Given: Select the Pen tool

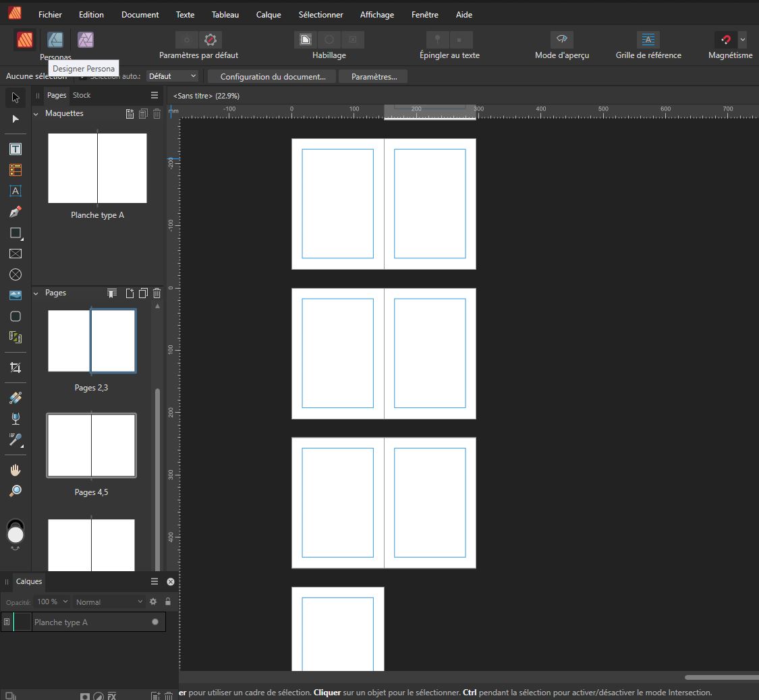Looking at the screenshot, I should tap(16, 212).
